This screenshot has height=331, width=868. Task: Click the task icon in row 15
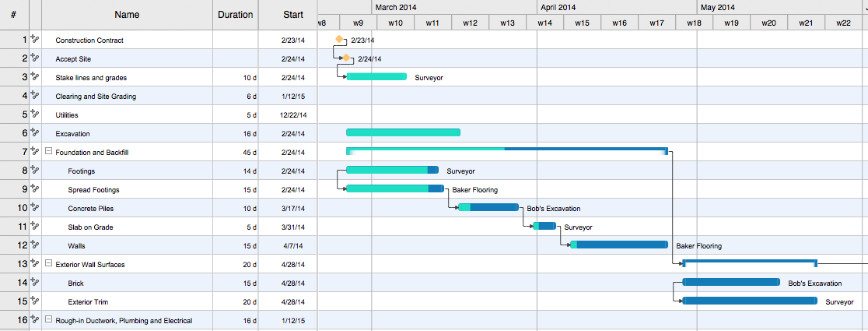click(x=34, y=301)
